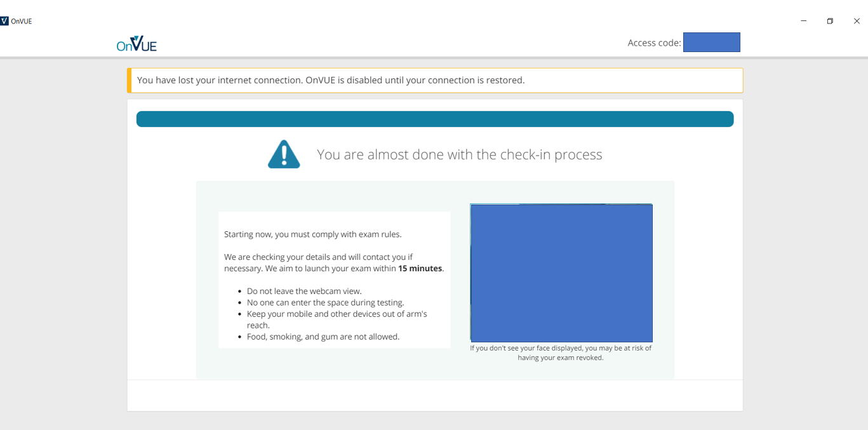Viewport: 868px width, 430px height.
Task: Click the "Starting now, you must comply" text
Action: point(312,234)
